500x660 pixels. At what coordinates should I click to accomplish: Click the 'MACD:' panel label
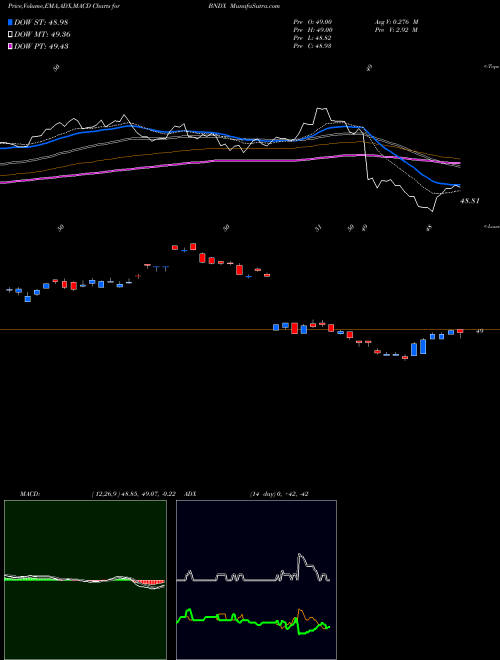pos(30,494)
